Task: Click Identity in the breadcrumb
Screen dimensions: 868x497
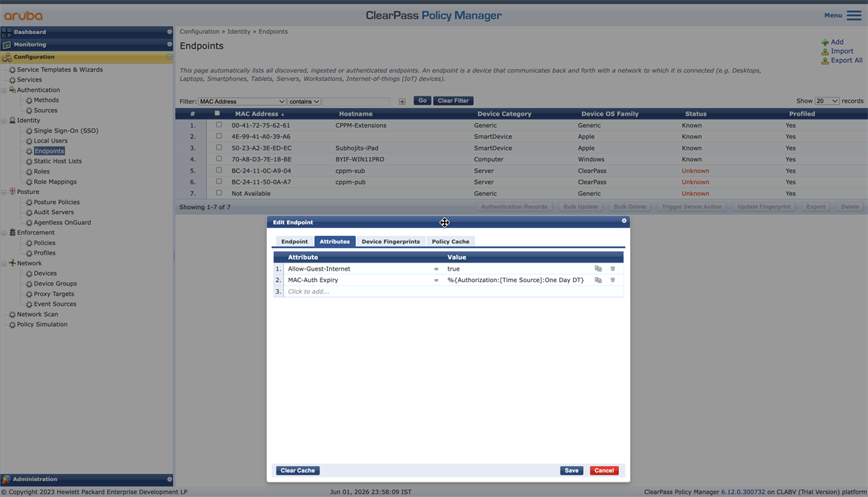Action: tap(239, 32)
